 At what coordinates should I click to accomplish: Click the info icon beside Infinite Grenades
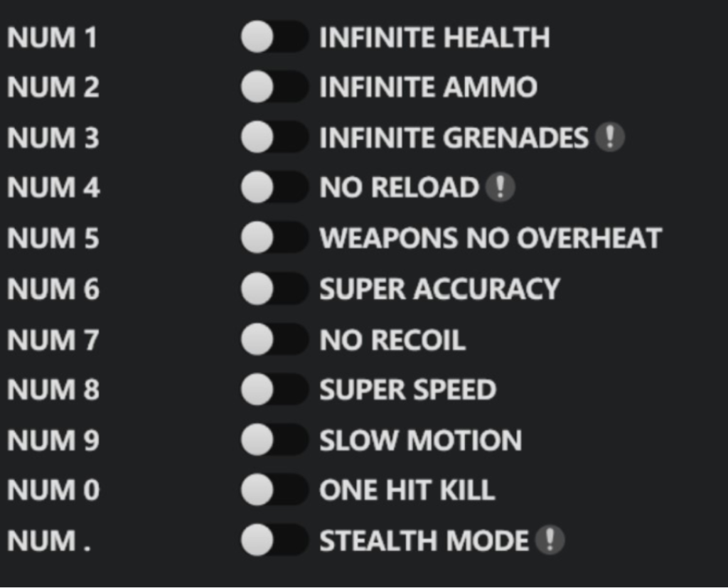click(609, 137)
